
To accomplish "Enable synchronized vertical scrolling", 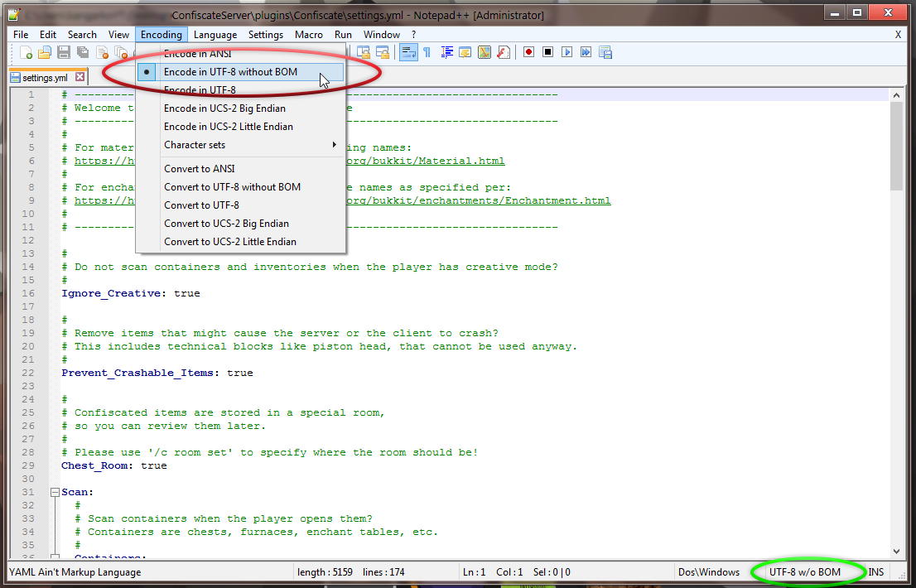I will [x=364, y=51].
